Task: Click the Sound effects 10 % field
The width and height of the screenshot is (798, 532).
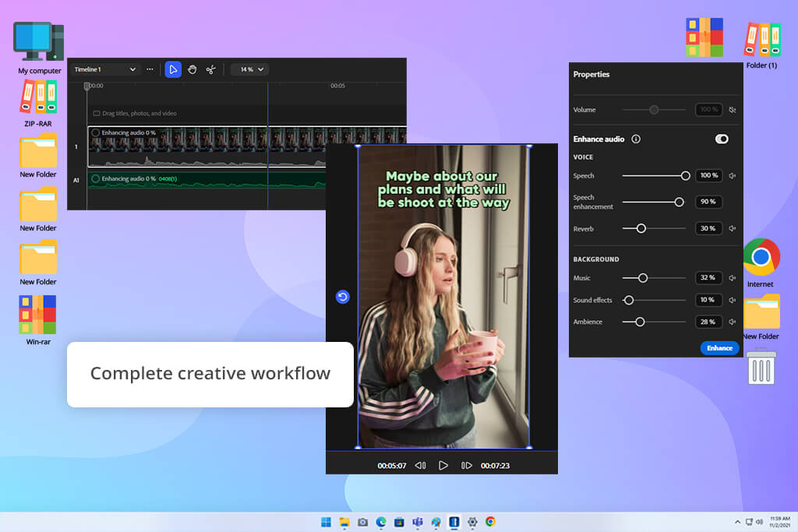Action: pos(708,300)
